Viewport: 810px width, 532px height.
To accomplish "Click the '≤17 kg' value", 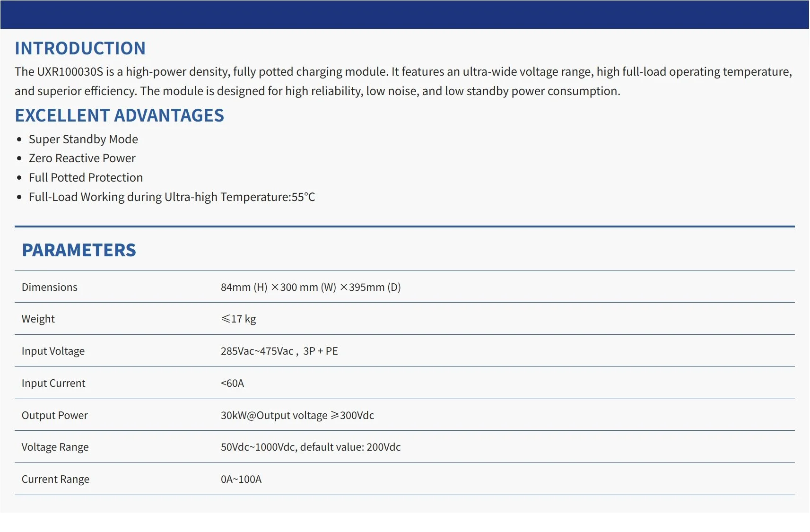I will click(x=238, y=319).
